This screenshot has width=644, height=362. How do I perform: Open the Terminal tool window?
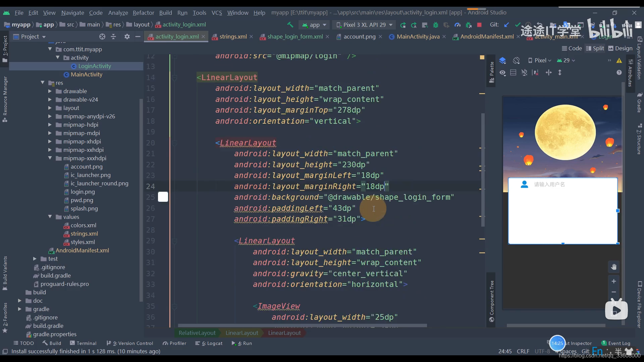(83, 343)
